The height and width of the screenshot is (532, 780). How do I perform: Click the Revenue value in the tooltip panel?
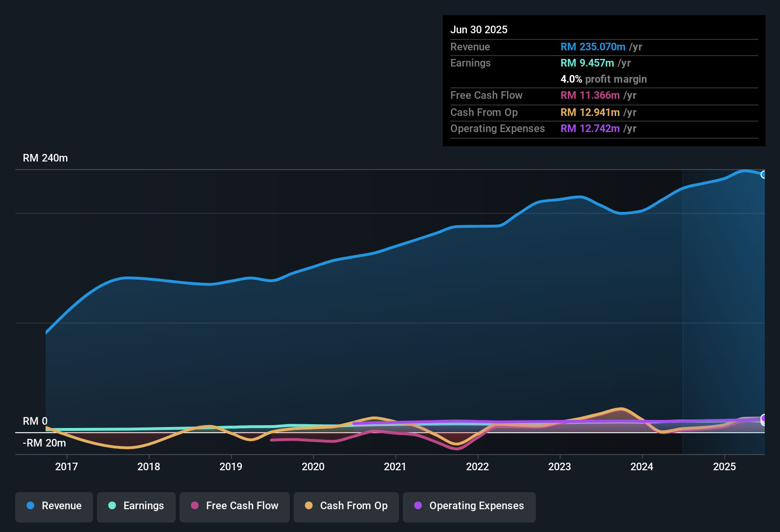tap(592, 47)
